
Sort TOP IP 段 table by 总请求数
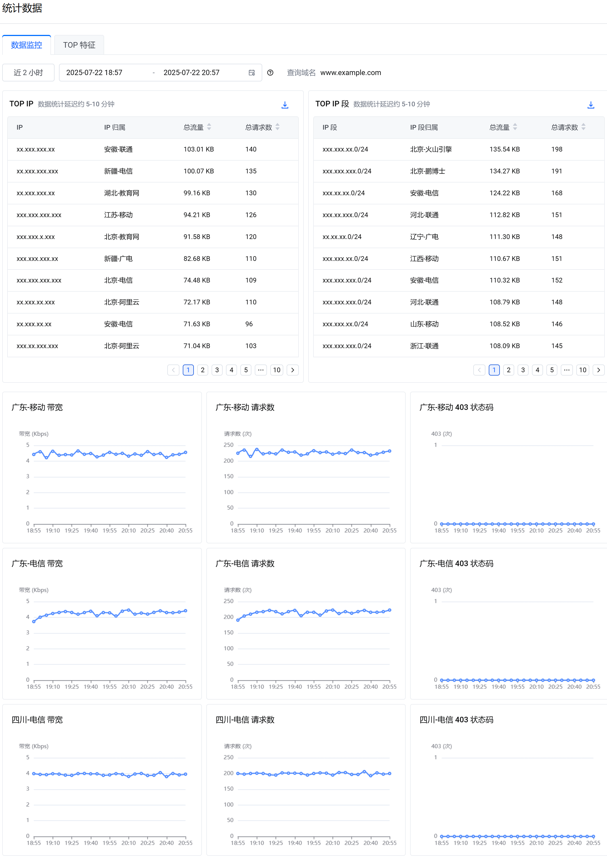coord(583,127)
